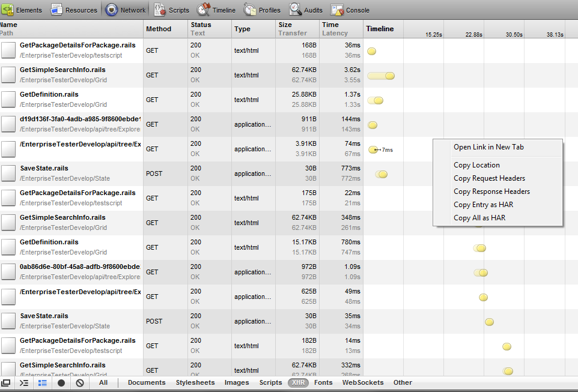The image size is (578, 392).
Task: Sort by the Size column header
Action: (x=285, y=25)
